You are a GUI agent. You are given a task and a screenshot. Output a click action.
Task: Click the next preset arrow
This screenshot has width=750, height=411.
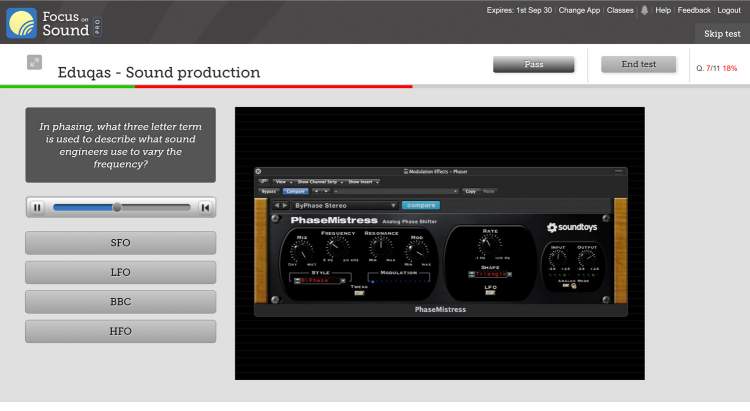(x=285, y=205)
